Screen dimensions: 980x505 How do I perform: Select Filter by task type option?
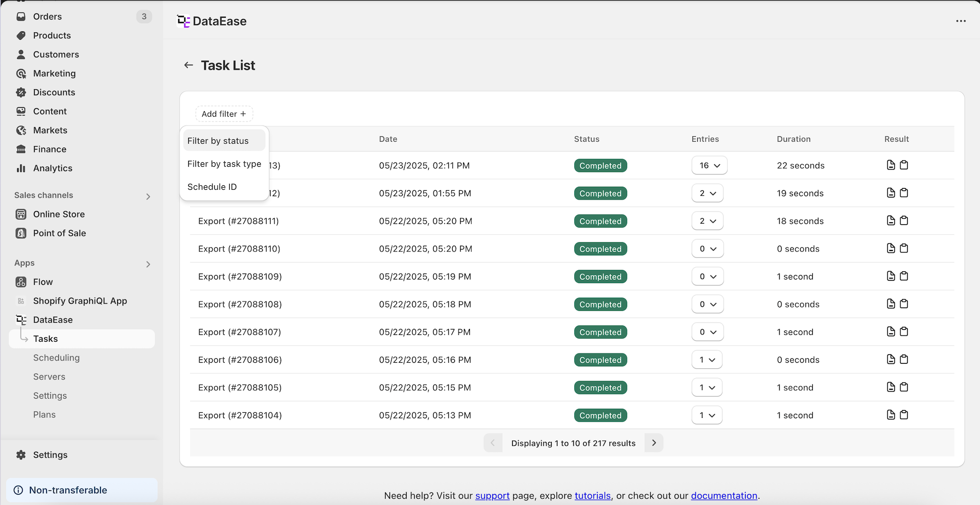pyautogui.click(x=224, y=164)
